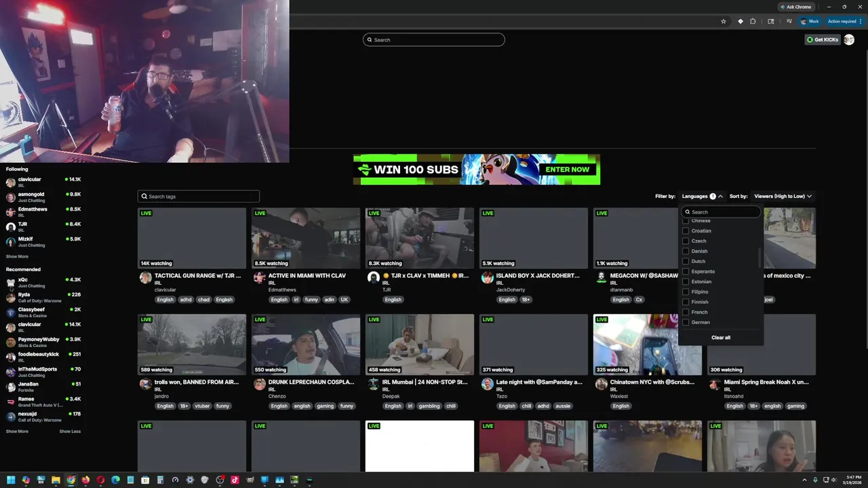Check the Estonian language checkbox
868x488 pixels.
point(686,281)
